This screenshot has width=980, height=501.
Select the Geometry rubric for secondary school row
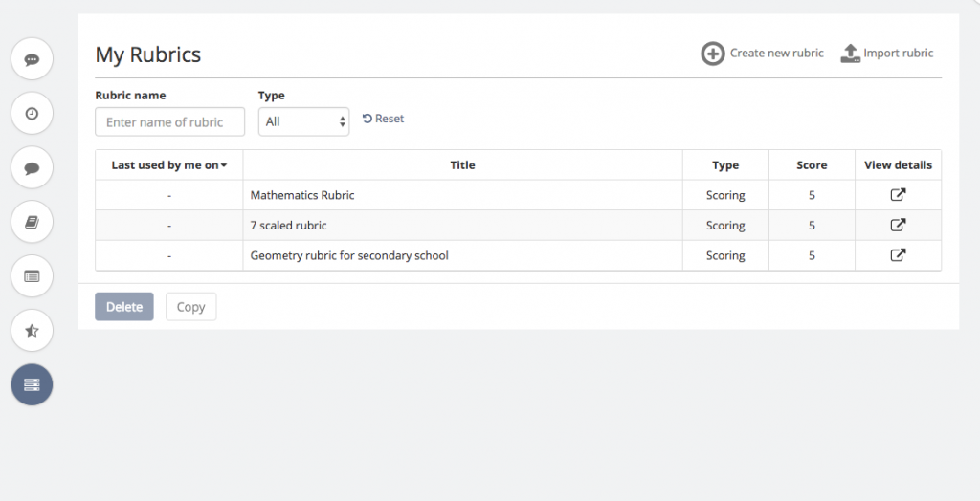click(518, 255)
